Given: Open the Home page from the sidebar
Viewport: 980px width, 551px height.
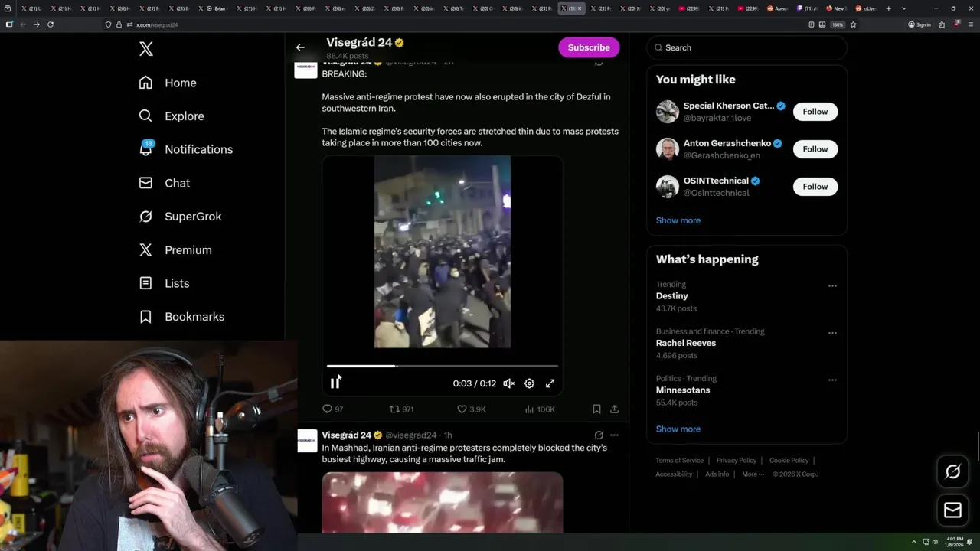Looking at the screenshot, I should tap(168, 83).
